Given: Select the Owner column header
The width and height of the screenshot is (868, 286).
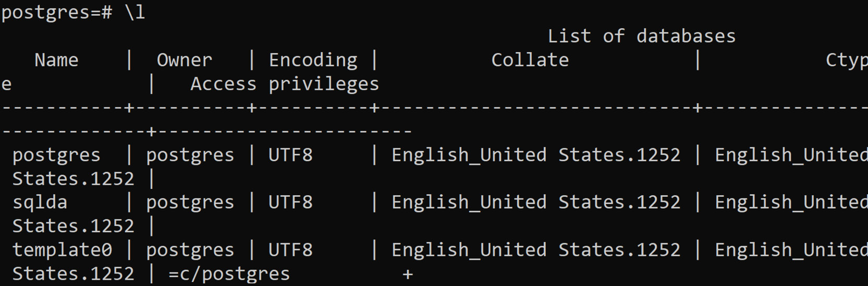Looking at the screenshot, I should click(x=185, y=60).
